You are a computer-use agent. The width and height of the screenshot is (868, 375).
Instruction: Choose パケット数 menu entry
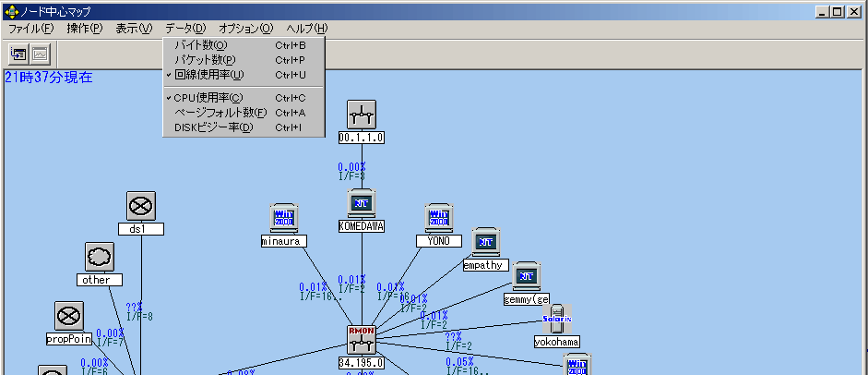tap(244, 60)
